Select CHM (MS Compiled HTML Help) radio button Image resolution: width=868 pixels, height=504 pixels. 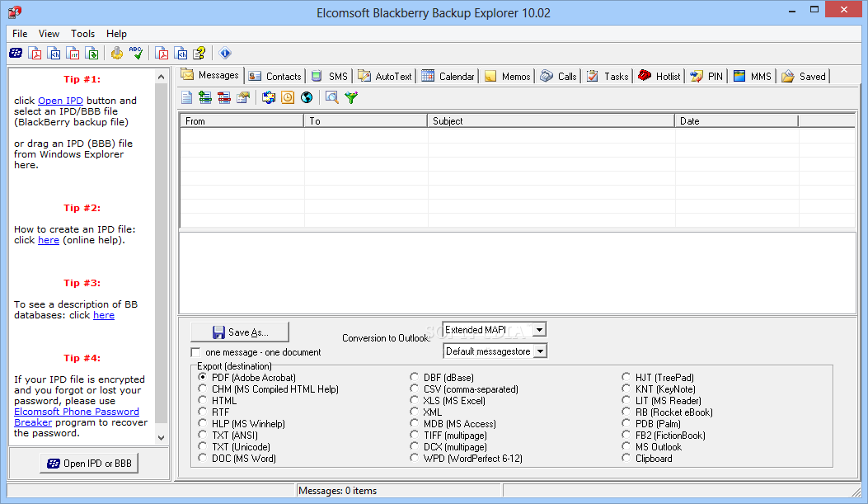203,389
